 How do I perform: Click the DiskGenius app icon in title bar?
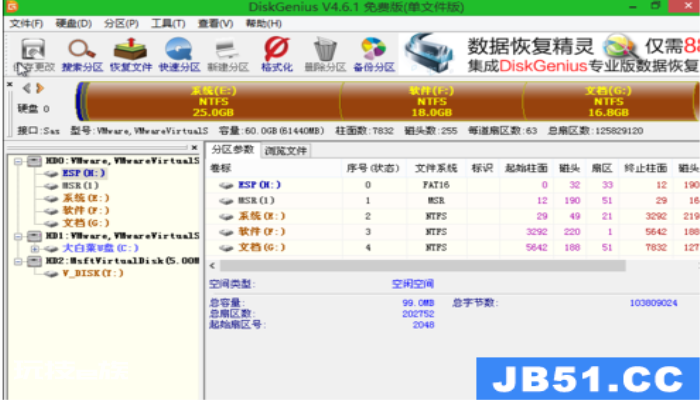[x=12, y=6]
